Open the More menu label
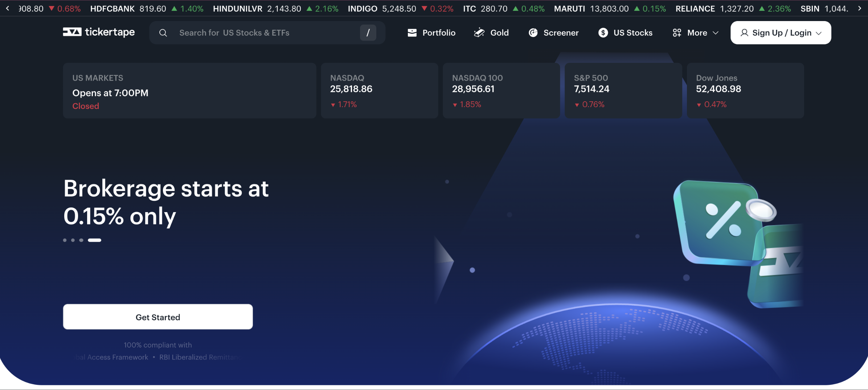Viewport: 868px width, 390px height. pyautogui.click(x=697, y=33)
